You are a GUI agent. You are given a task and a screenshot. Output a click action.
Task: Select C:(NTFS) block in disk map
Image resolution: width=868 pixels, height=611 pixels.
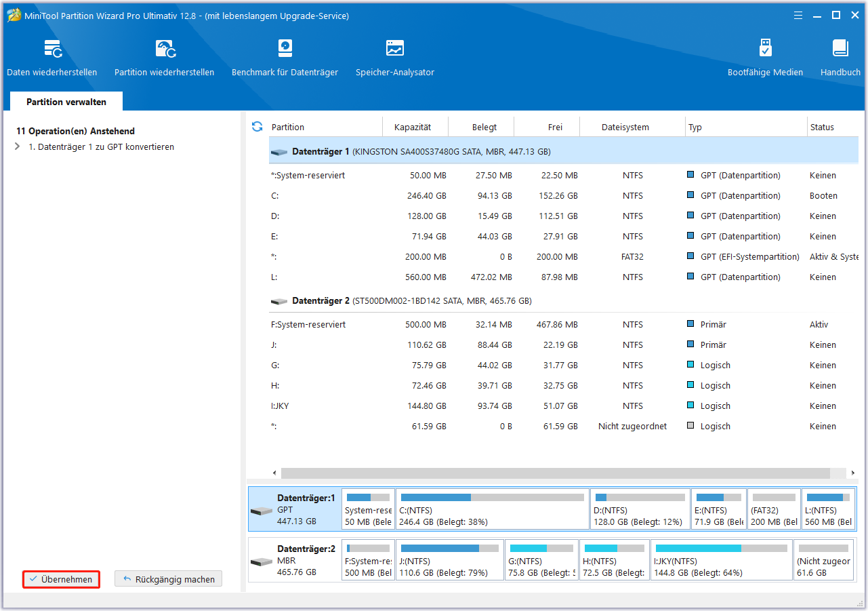[x=492, y=509]
